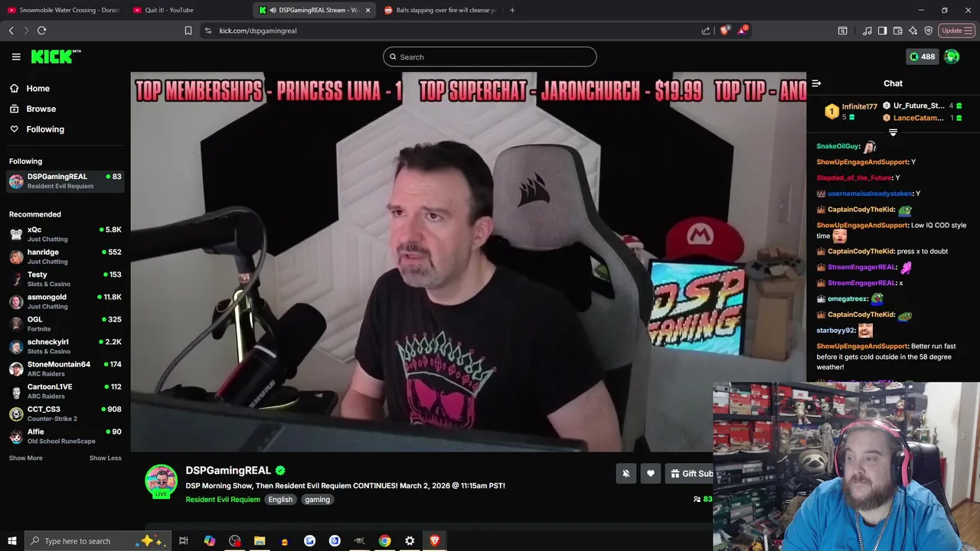Click username starboyy92 in chat
Image resolution: width=980 pixels, height=551 pixels.
(x=835, y=331)
